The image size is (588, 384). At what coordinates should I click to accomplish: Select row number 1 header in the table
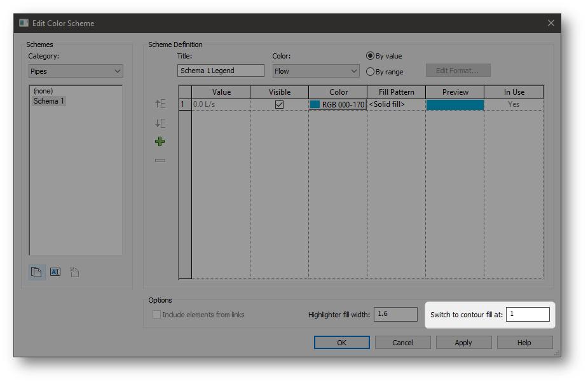pyautogui.click(x=185, y=105)
